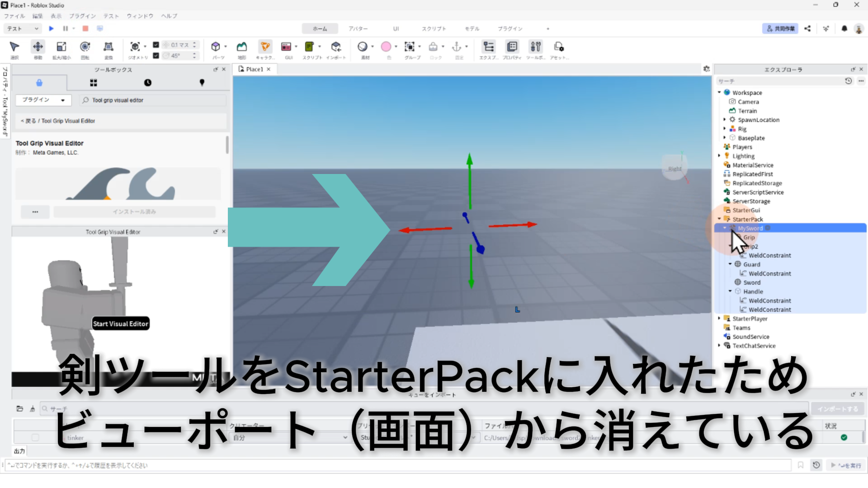Viewport: 868px width, 488px height.
Task: Click the Start Visual Editor button
Action: point(121,324)
